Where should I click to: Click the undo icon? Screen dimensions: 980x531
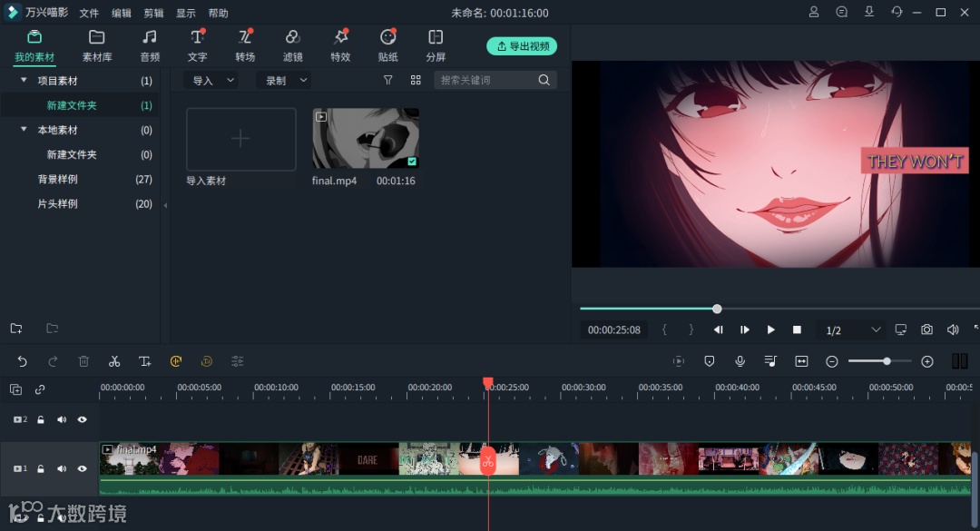click(22, 361)
